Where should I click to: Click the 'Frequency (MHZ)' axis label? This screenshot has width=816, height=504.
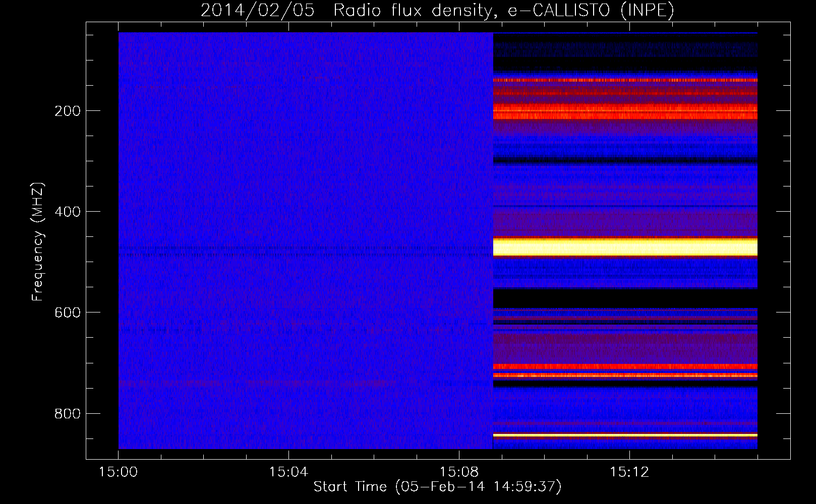[x=38, y=241]
